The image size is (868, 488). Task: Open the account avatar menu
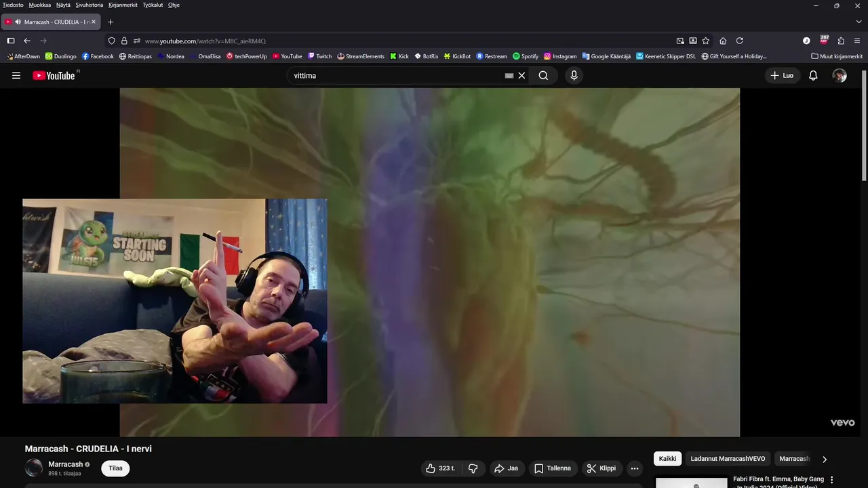point(840,75)
